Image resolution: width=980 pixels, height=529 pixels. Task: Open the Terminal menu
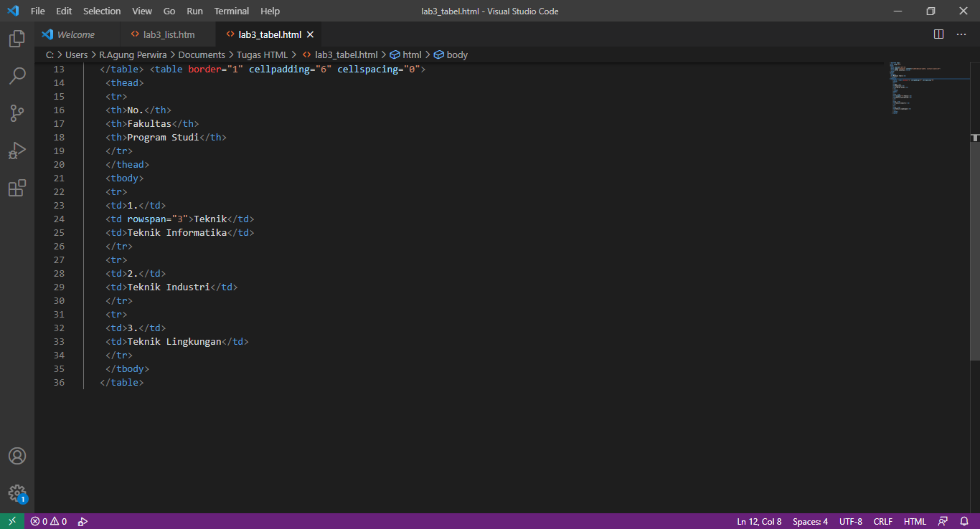[x=231, y=11]
